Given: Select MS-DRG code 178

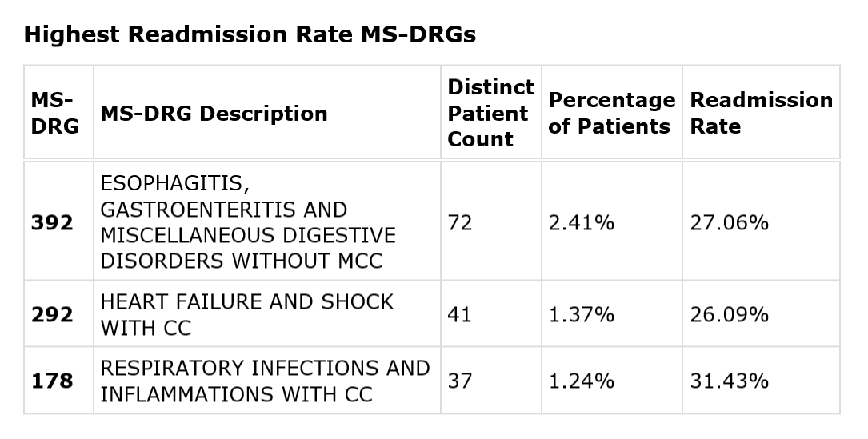Looking at the screenshot, I should pyautogui.click(x=52, y=381).
